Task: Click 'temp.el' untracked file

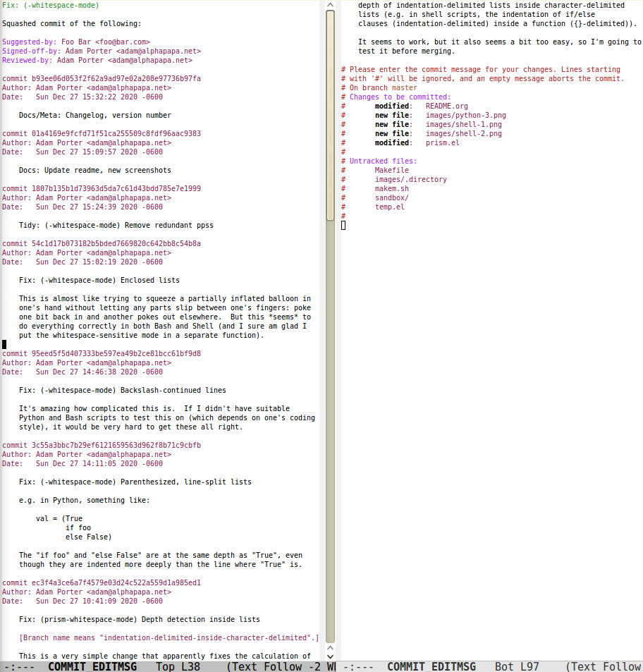Action: 389,207
